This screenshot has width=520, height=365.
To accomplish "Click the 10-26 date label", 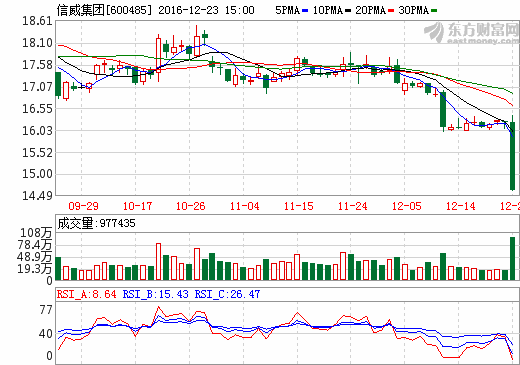I will point(191,206).
